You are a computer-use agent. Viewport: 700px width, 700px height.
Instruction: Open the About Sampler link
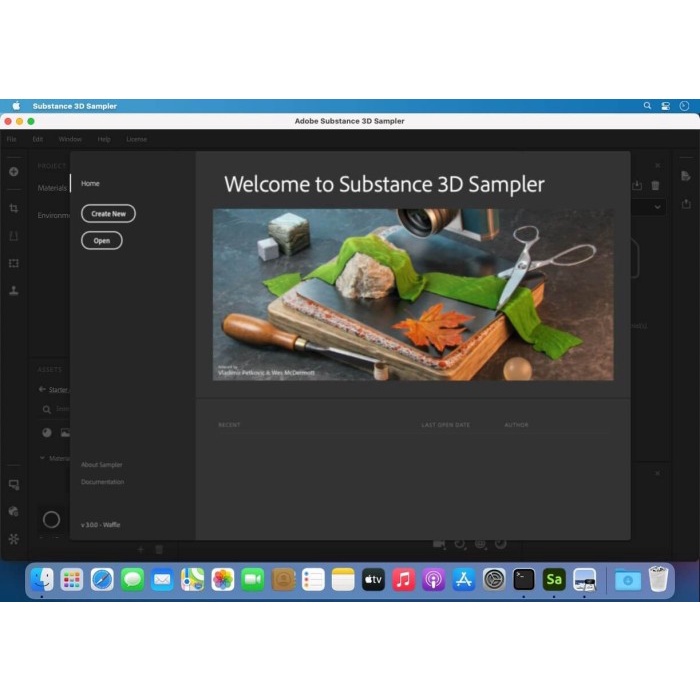101,465
